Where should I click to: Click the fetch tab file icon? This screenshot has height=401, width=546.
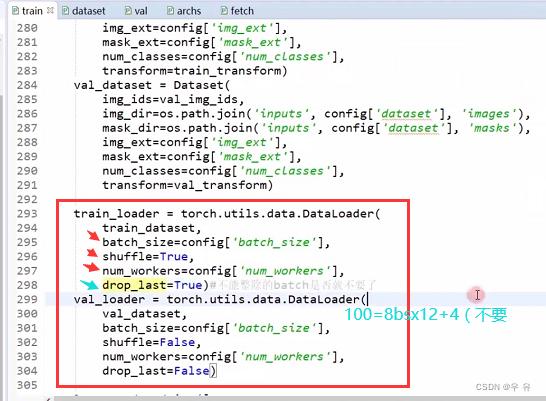224,11
